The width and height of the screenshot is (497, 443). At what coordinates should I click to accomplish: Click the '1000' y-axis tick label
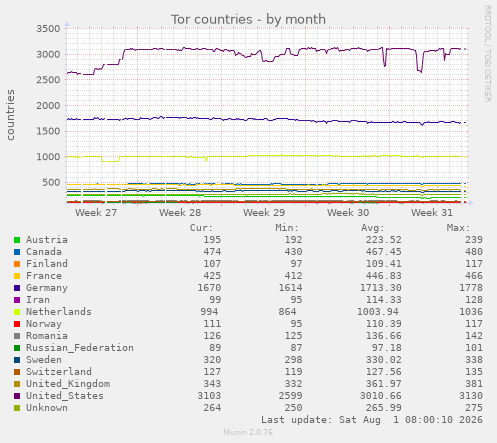point(48,157)
